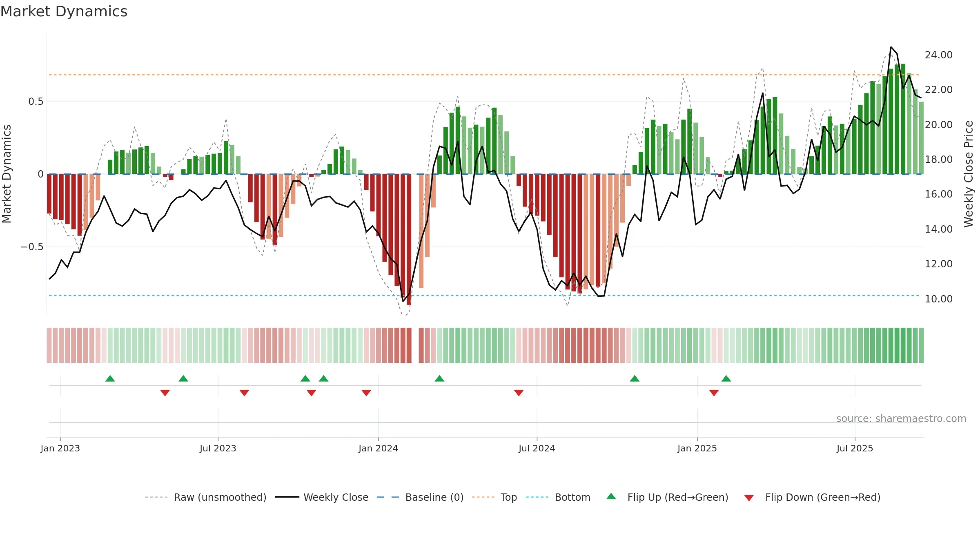Screen dimensions: 980x551
Task: Click the Weekly Close Price axis title
Action: 969,174
